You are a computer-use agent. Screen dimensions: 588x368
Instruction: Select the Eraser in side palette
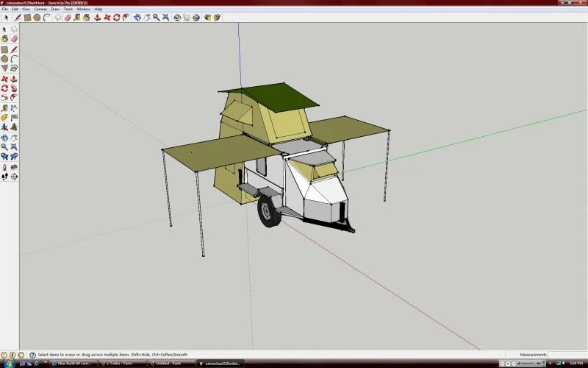coord(14,39)
